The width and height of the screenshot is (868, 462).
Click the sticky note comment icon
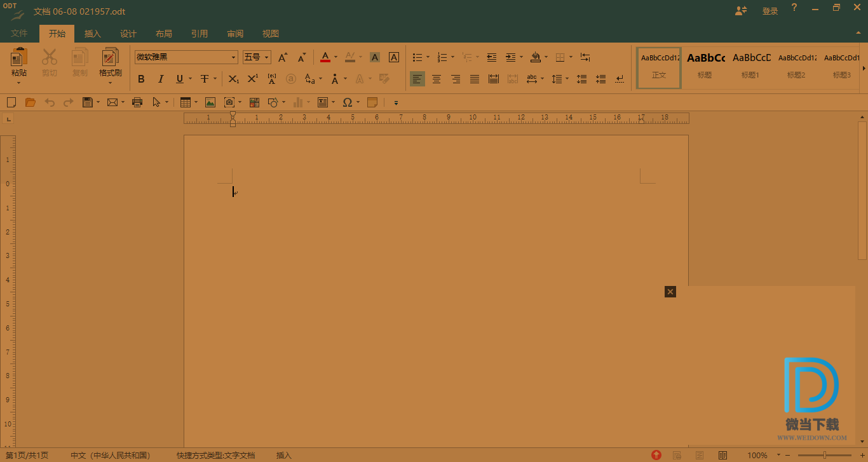[x=372, y=102]
